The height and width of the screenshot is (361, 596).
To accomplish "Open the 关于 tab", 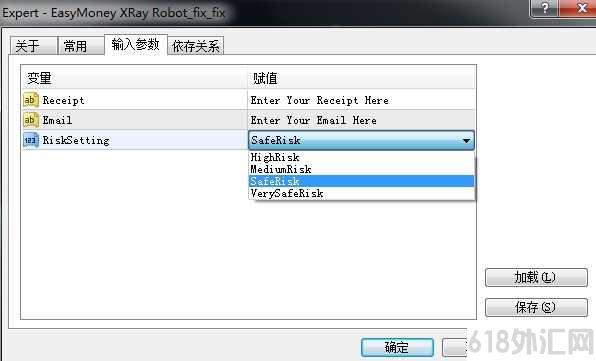I will pos(33,46).
